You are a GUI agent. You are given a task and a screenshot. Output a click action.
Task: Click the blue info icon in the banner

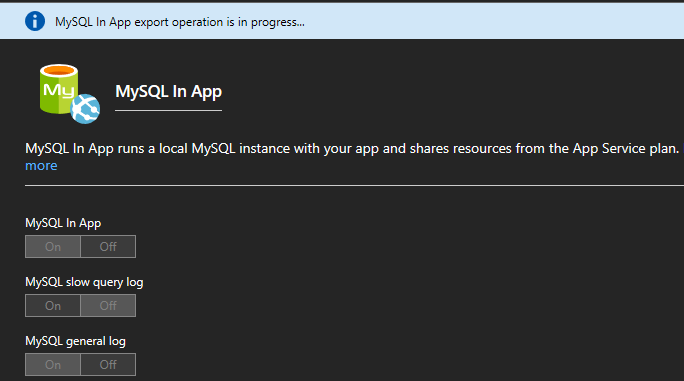click(x=35, y=21)
